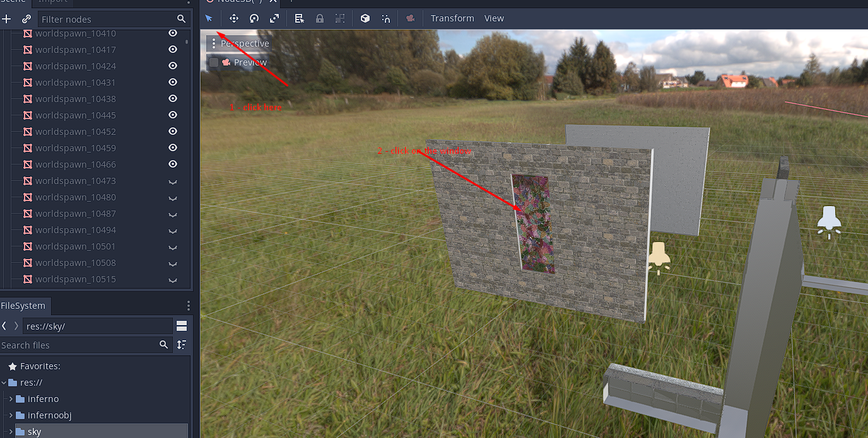The width and height of the screenshot is (868, 438).
Task: Open the View menu
Action: (x=494, y=18)
